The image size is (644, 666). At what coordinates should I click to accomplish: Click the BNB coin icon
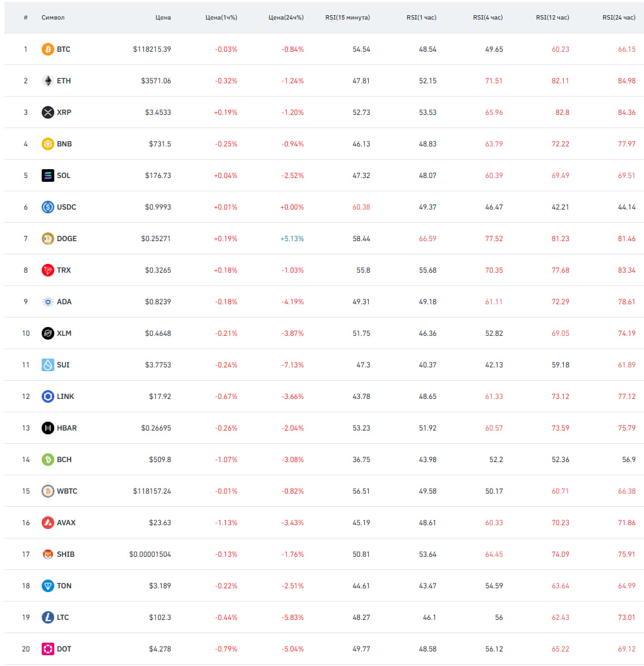click(47, 144)
